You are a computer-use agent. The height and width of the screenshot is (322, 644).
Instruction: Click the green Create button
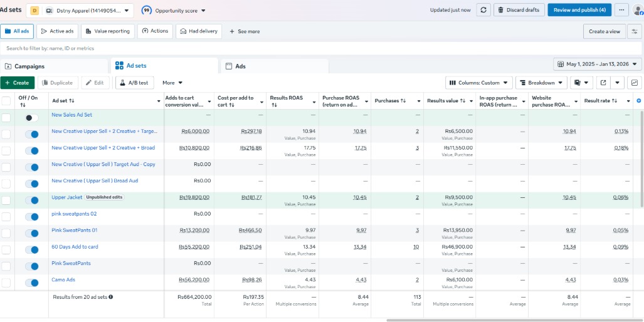pyautogui.click(x=18, y=83)
